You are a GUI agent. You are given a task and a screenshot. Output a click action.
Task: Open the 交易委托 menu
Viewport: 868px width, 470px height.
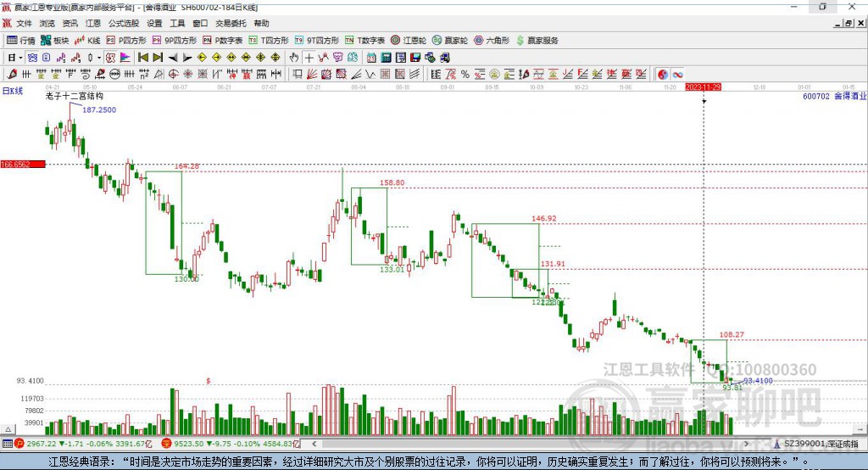pyautogui.click(x=231, y=23)
